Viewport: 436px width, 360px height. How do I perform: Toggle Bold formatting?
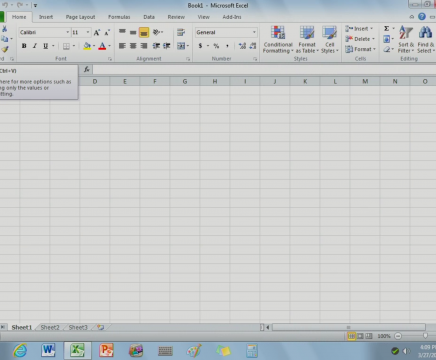tap(24, 46)
